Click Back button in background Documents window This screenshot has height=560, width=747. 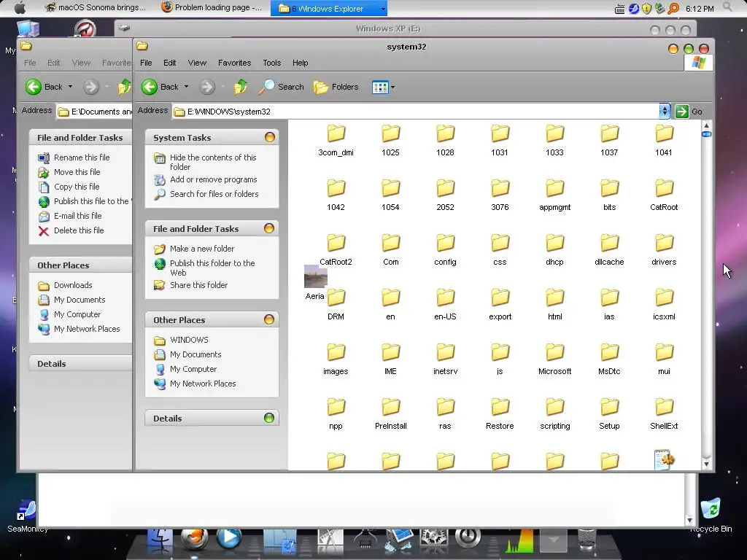pyautogui.click(x=44, y=87)
